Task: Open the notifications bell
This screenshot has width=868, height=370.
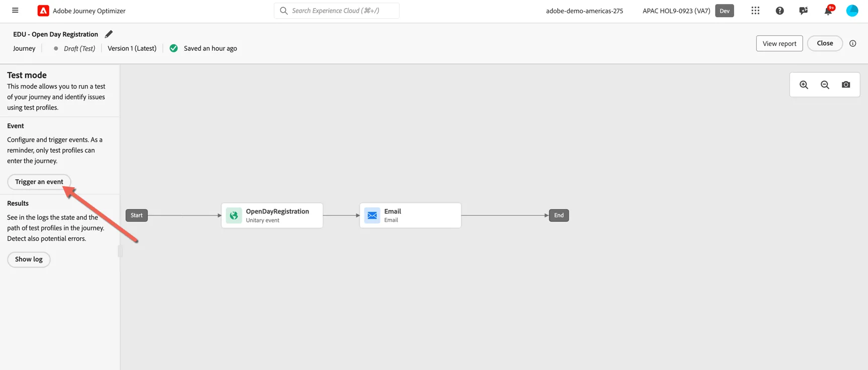Action: (828, 11)
